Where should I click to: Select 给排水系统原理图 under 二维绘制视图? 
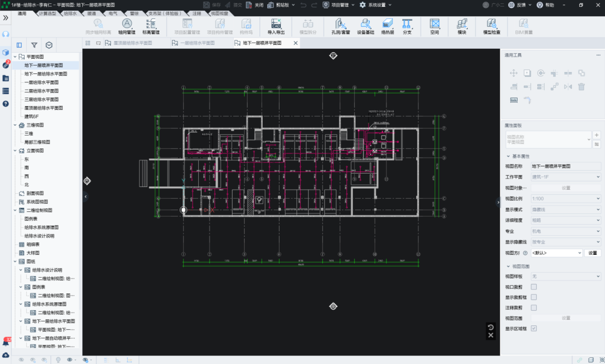41,227
